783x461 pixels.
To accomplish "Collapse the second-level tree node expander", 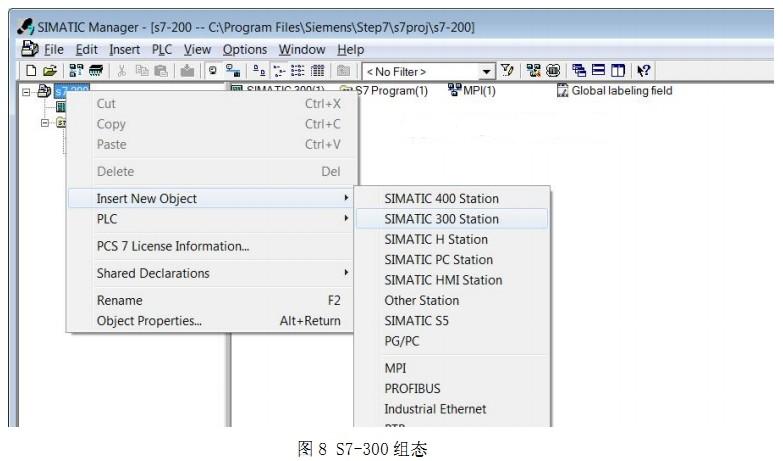I will tap(45, 122).
